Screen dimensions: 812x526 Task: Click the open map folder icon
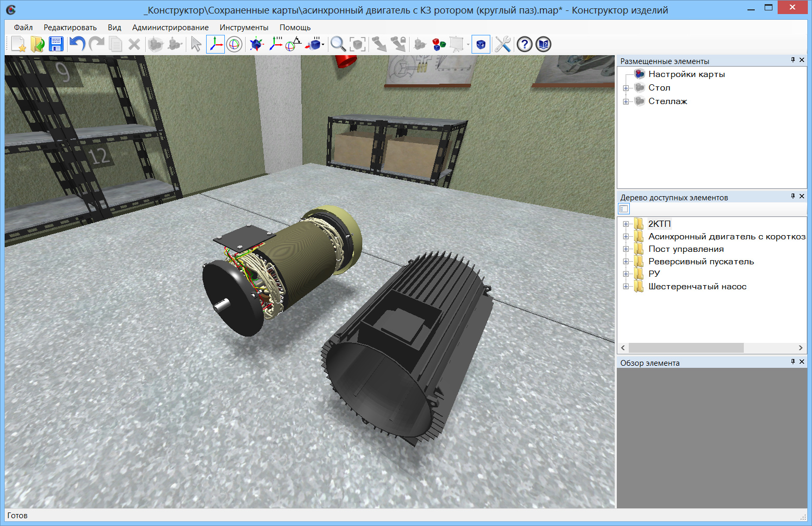[x=37, y=44]
